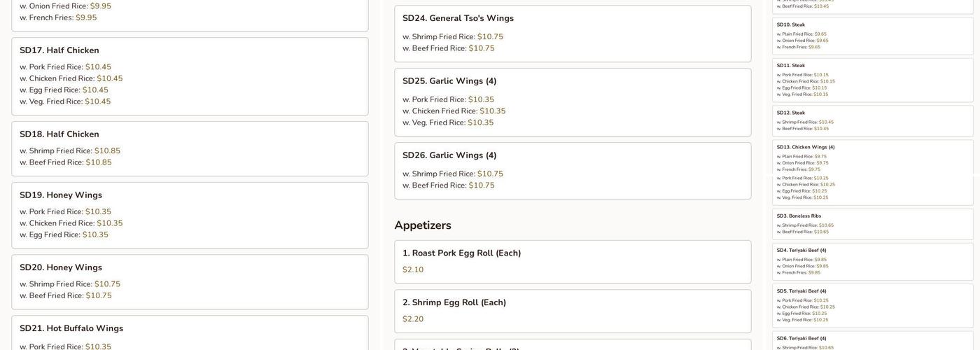Click the Shrimp Egg Roll (Each) title
This screenshot has height=350, width=980.
pos(454,302)
